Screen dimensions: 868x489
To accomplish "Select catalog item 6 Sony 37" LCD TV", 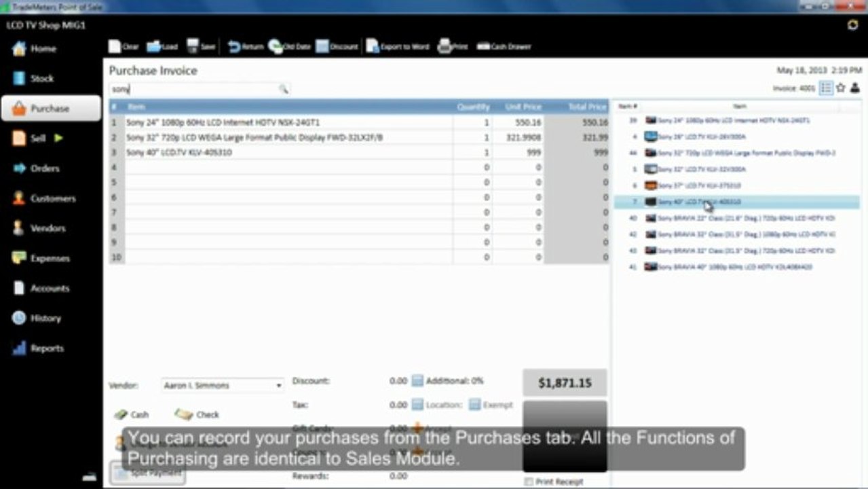I will [x=736, y=185].
